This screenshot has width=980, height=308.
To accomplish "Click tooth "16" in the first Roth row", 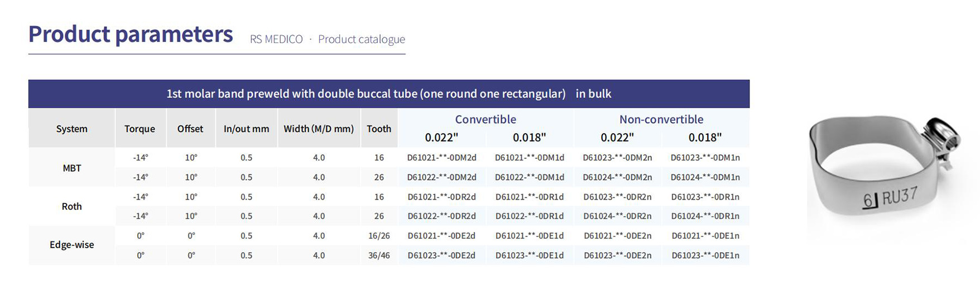I will coord(379,197).
